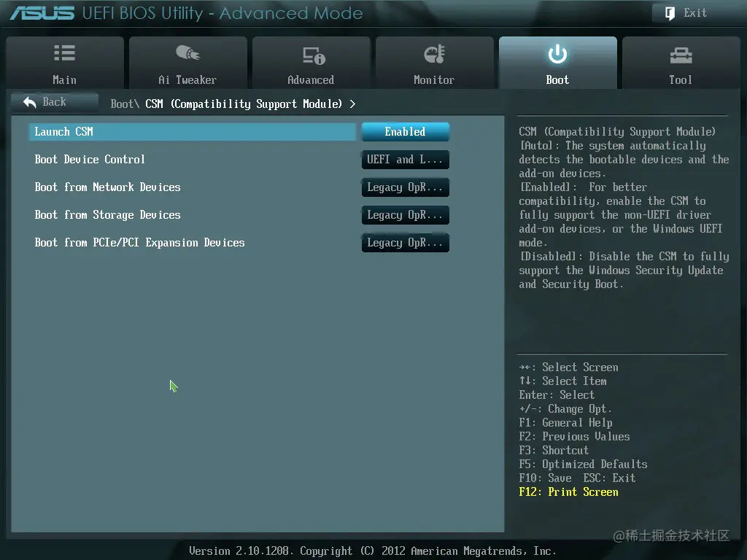The width and height of the screenshot is (747, 560).
Task: Click the CSM breadcrumb path text
Action: tap(226, 104)
